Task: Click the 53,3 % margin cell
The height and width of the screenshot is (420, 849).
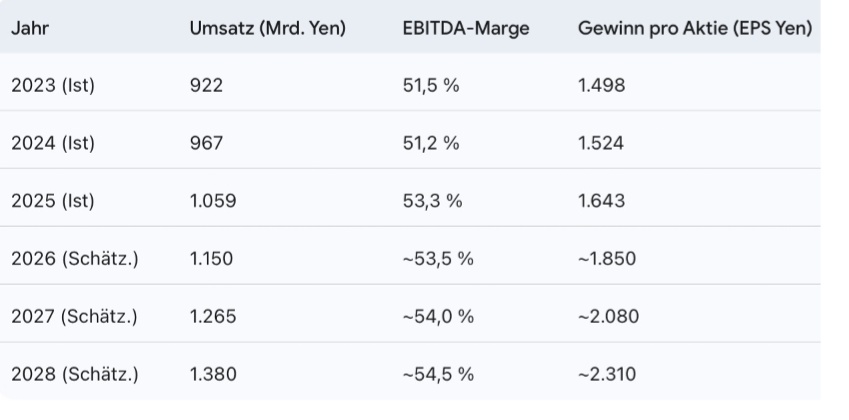Action: tap(432, 201)
